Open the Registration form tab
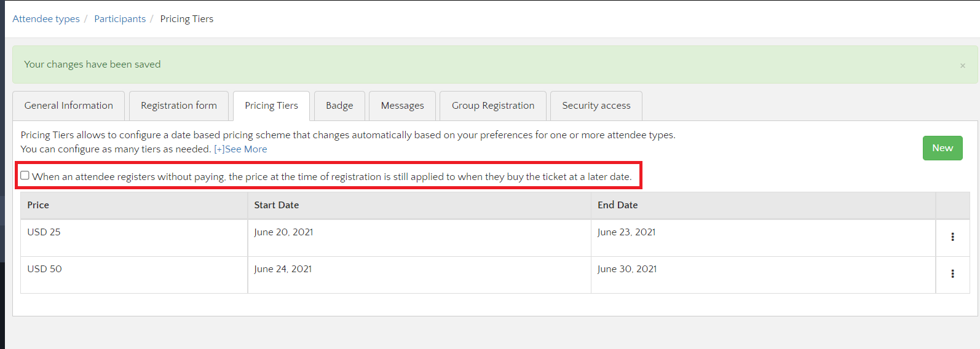This screenshot has width=980, height=349. (179, 106)
